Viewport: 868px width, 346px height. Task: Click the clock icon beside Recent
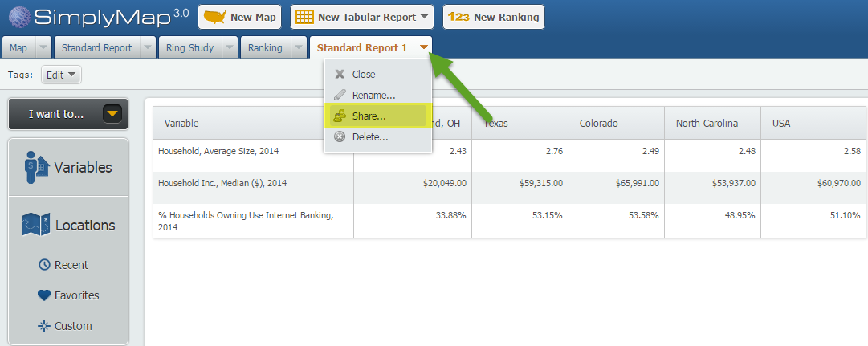pyautogui.click(x=44, y=265)
